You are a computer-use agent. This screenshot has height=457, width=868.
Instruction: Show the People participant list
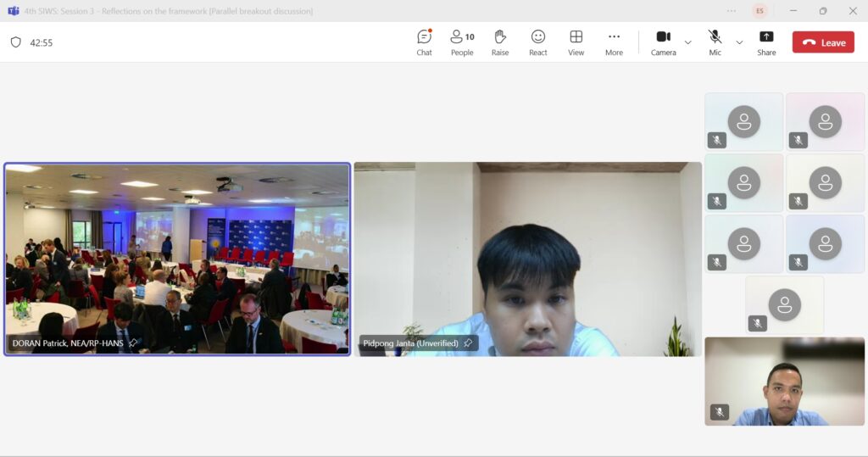coord(462,42)
